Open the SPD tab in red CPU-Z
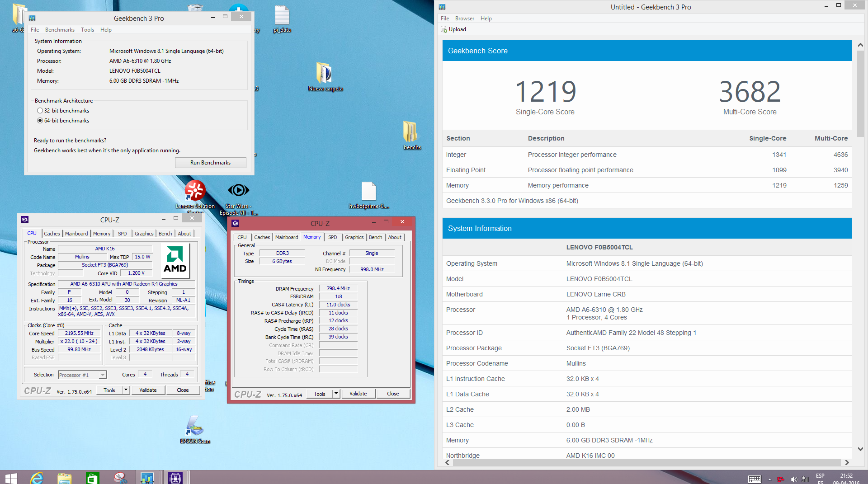This screenshot has height=484, width=868. pyautogui.click(x=332, y=237)
